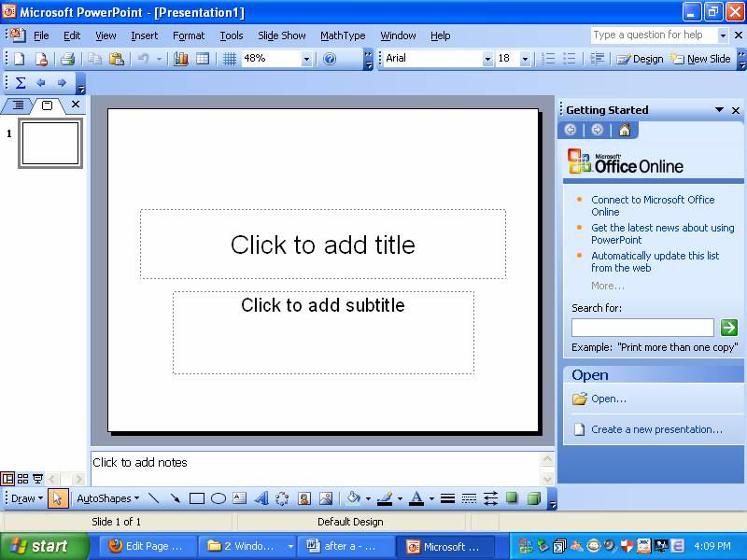Click green Start searching arrow button

pyautogui.click(x=729, y=328)
